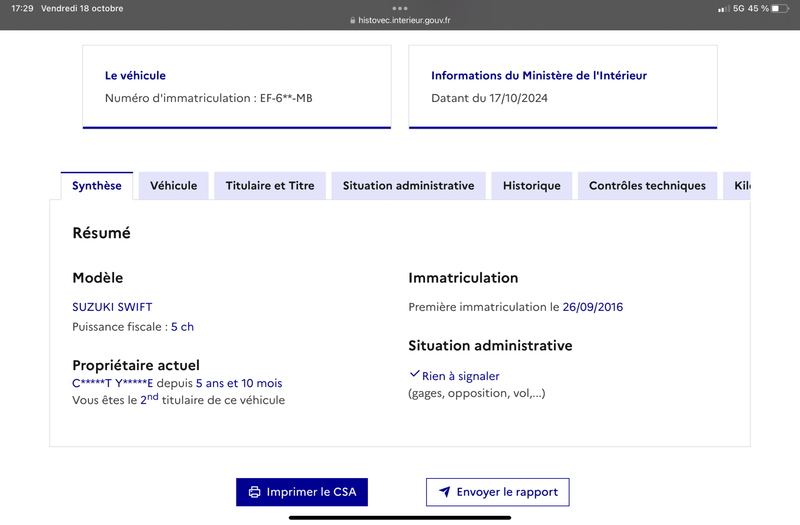Viewport: 800px width, 525px height.
Task: Tap the 45 % battery percentage
Action: tap(758, 8)
